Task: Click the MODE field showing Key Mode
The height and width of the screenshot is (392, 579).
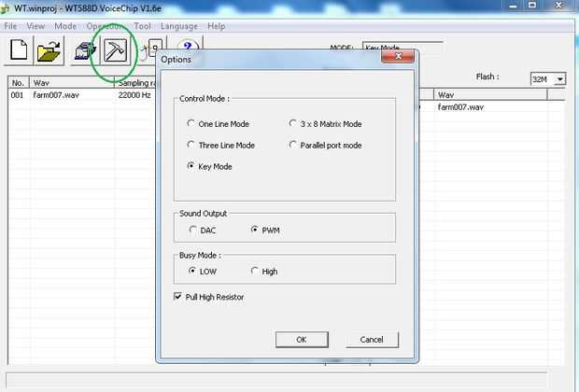Action: [x=402, y=47]
